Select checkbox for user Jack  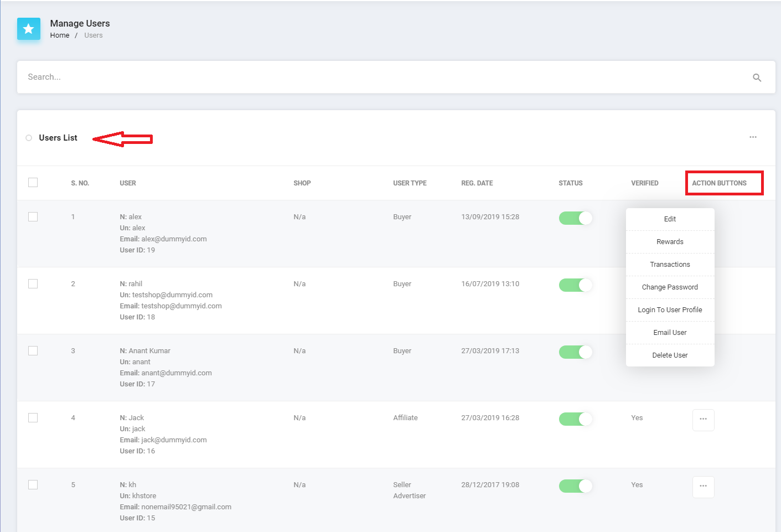33,418
